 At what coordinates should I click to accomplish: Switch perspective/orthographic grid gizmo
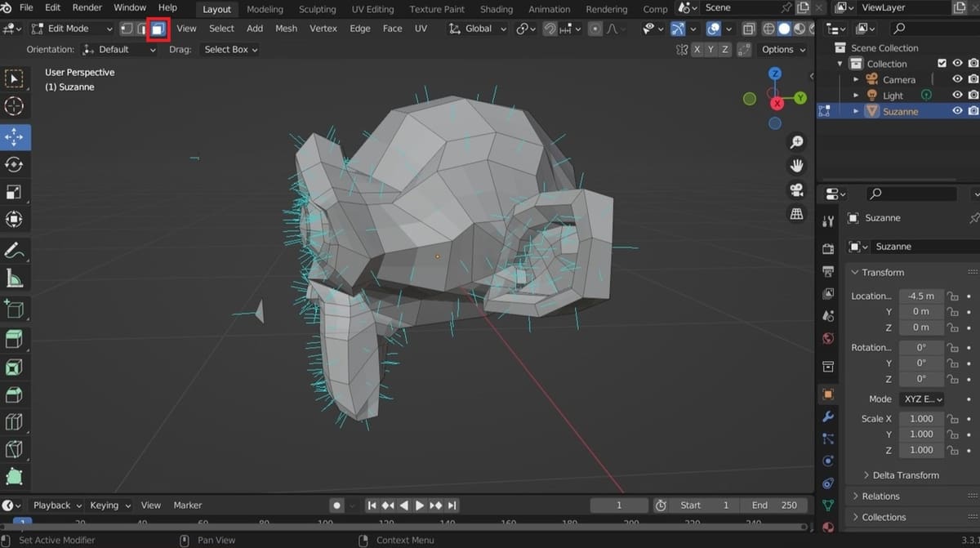(x=796, y=213)
